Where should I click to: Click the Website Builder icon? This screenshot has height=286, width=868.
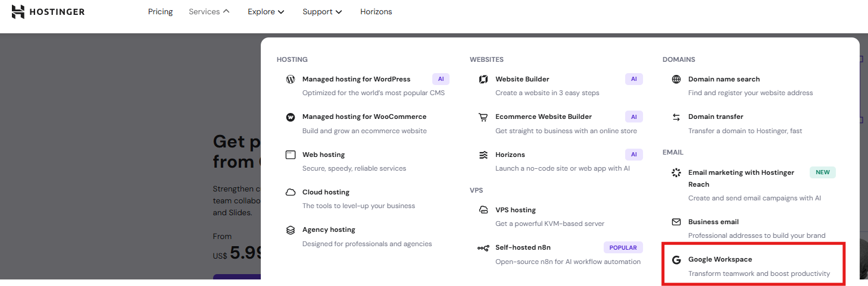point(483,79)
